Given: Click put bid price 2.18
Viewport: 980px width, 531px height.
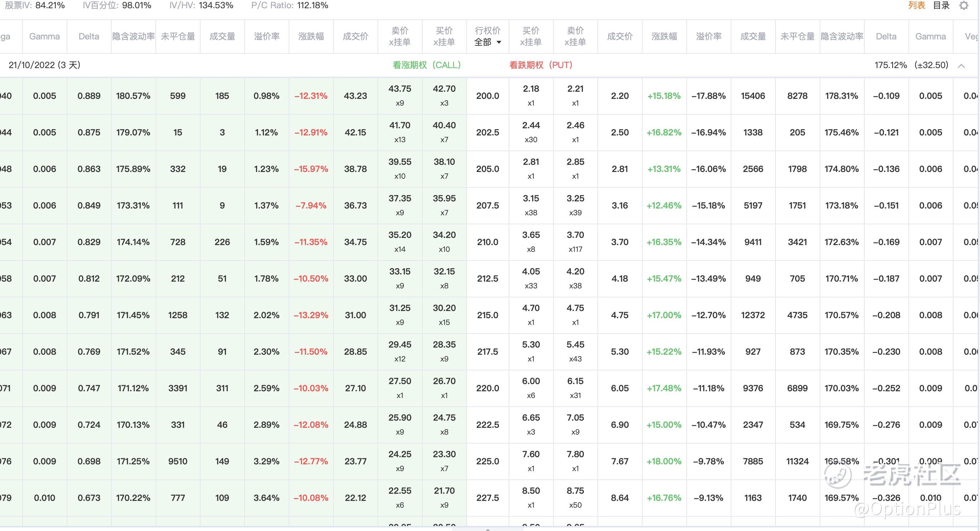Looking at the screenshot, I should point(531,89).
